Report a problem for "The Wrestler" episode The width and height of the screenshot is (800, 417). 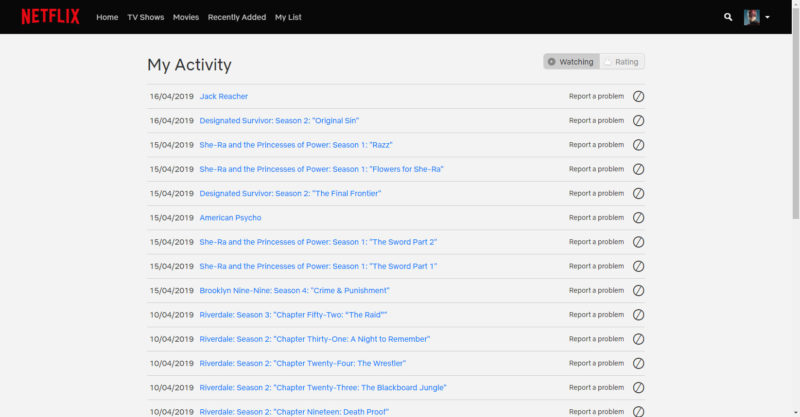[596, 363]
